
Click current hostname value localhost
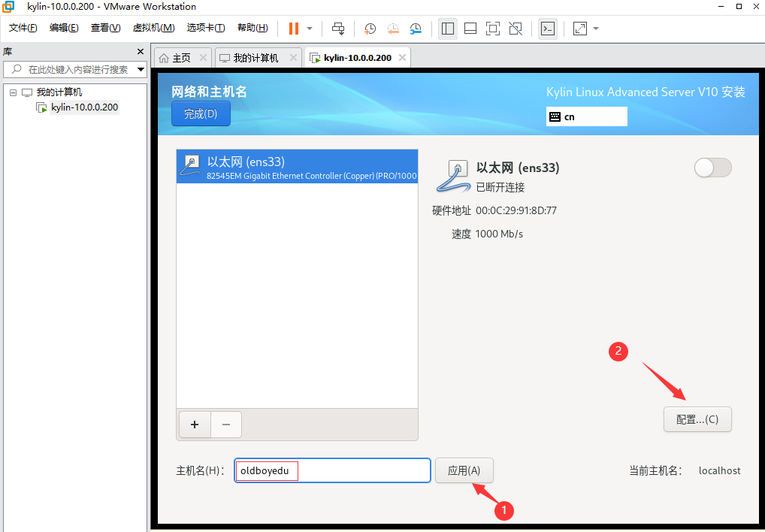720,470
